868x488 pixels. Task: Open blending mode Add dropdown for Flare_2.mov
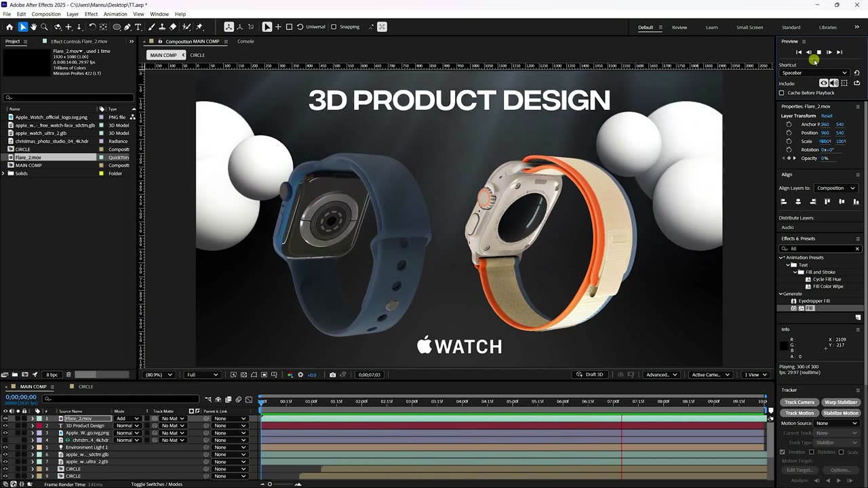coord(127,418)
